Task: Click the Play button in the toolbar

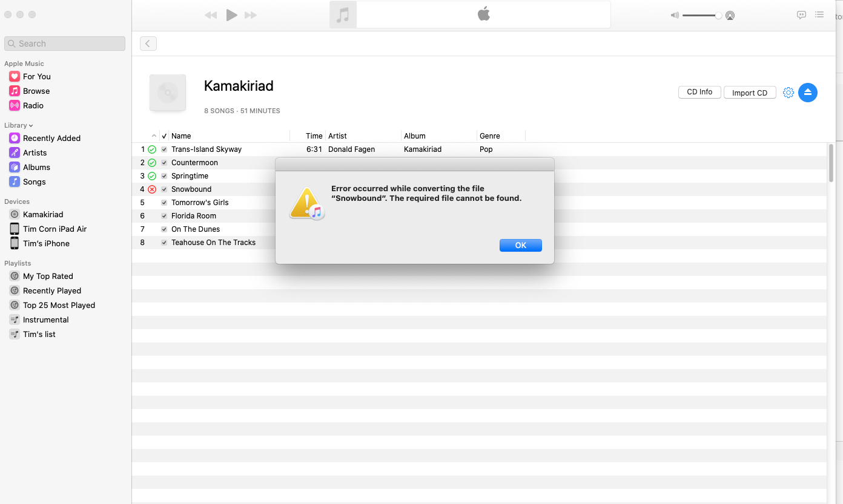Action: point(231,15)
